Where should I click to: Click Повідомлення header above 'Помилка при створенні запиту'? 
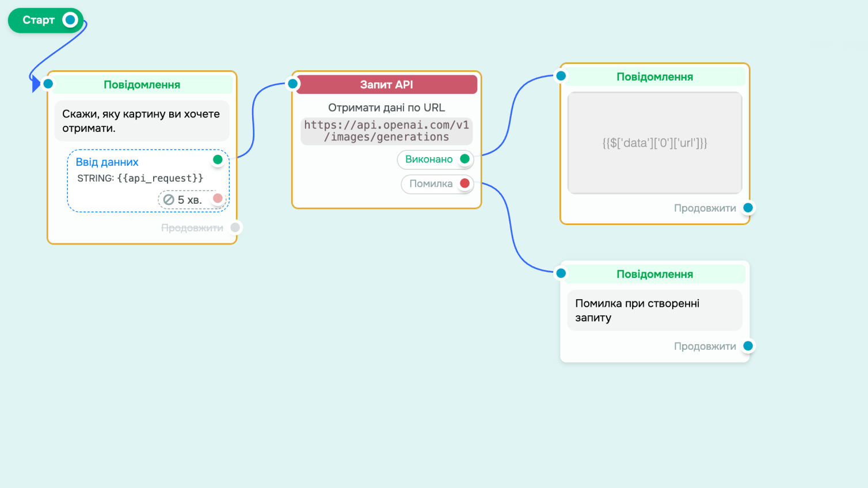(x=655, y=274)
